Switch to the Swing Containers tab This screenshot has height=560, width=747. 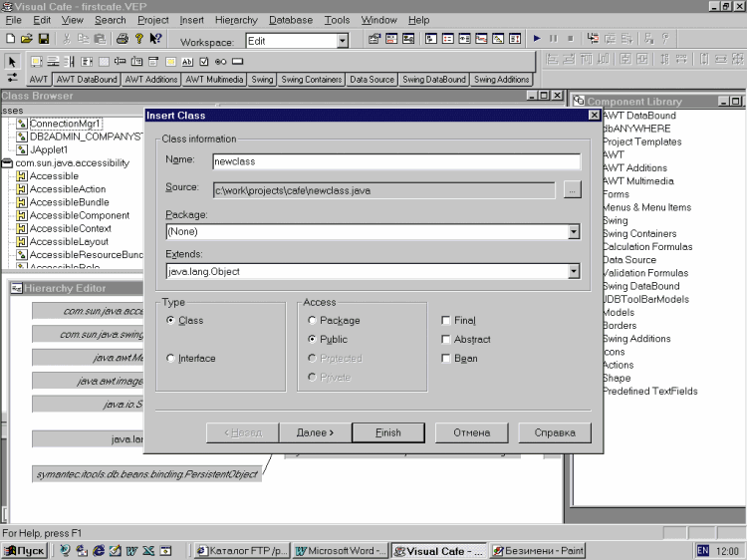click(x=312, y=79)
